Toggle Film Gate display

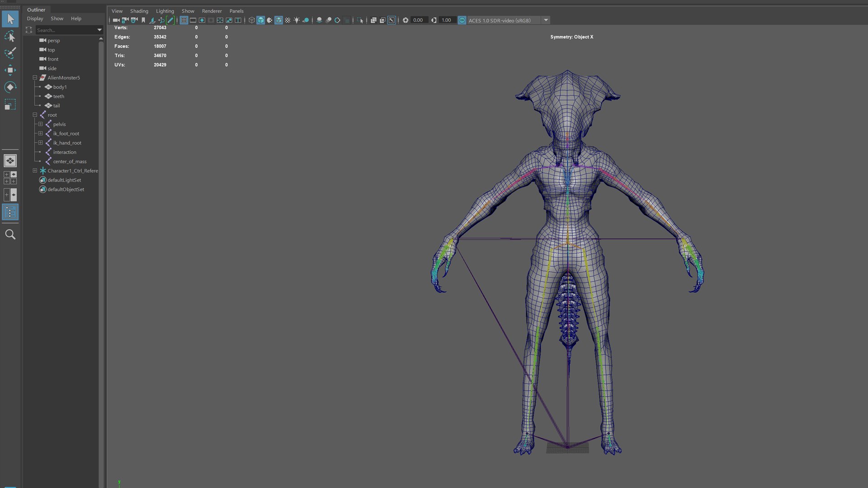pos(193,20)
